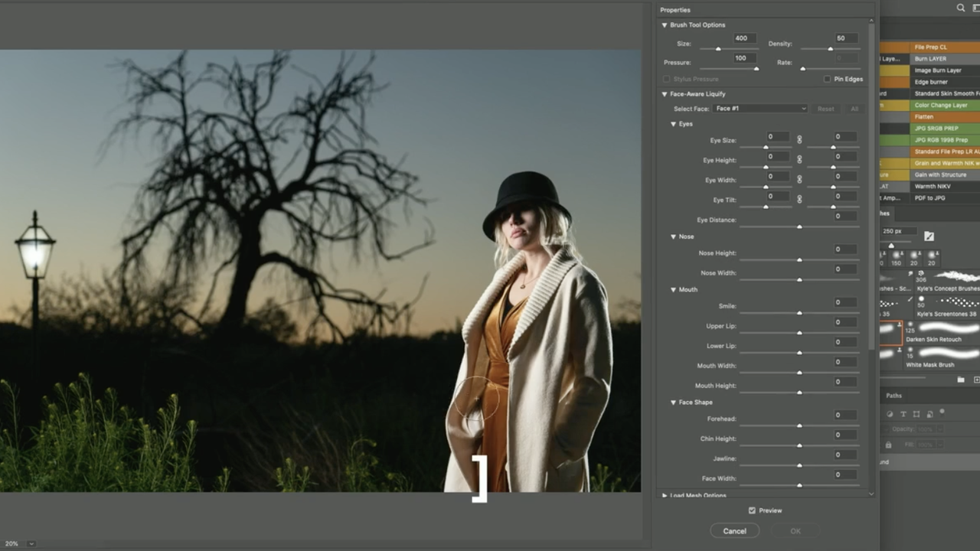
Task: Run the Color Change Layer action
Action: click(945, 105)
